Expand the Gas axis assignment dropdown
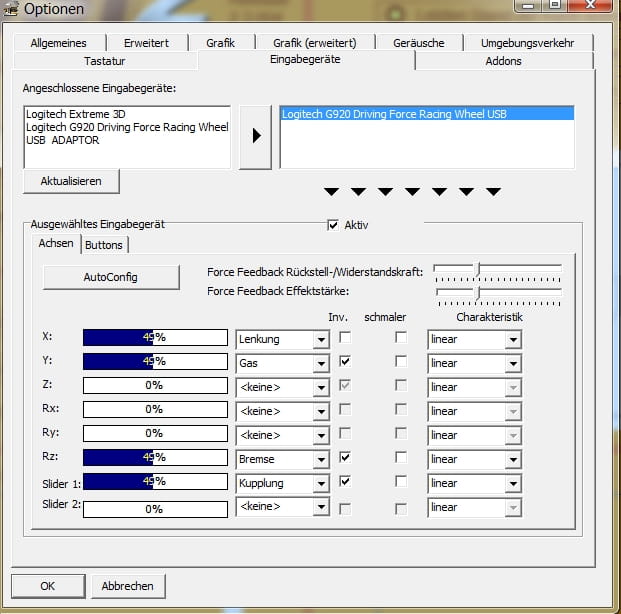This screenshot has width=621, height=614. (x=281, y=363)
